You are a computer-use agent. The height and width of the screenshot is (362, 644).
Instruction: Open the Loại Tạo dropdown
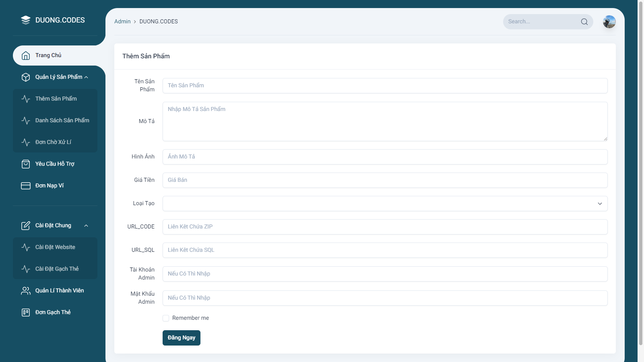[x=385, y=204]
